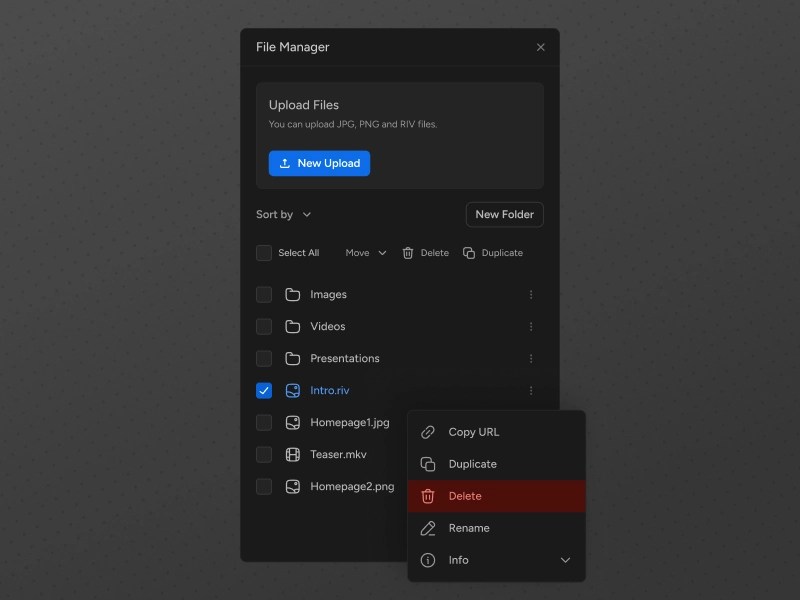This screenshot has width=800, height=600.
Task: Choose Rename from the context menu
Action: click(496, 528)
